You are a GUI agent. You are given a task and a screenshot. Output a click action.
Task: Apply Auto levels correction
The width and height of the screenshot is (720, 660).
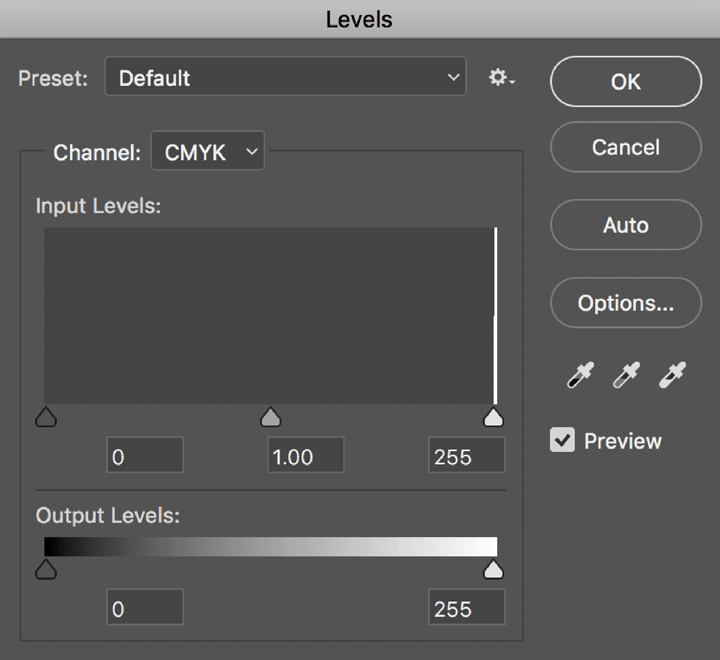pyautogui.click(x=626, y=225)
